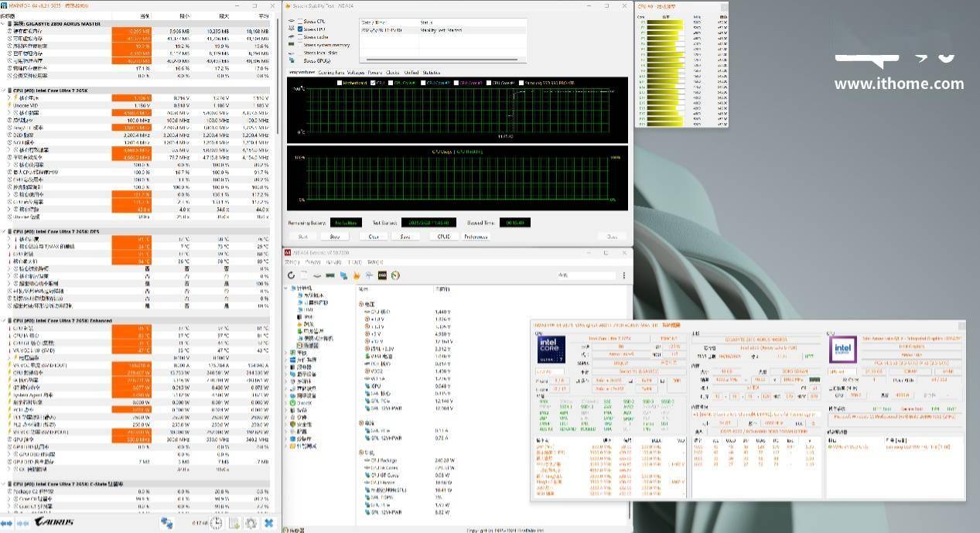Toggle the Samsung SSD graph checkbox
The width and height of the screenshot is (980, 533).
tap(520, 83)
